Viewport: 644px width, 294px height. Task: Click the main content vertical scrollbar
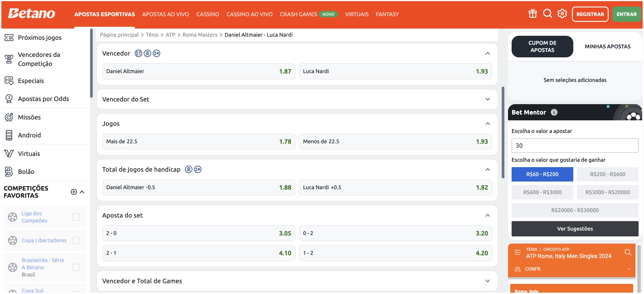click(503, 132)
